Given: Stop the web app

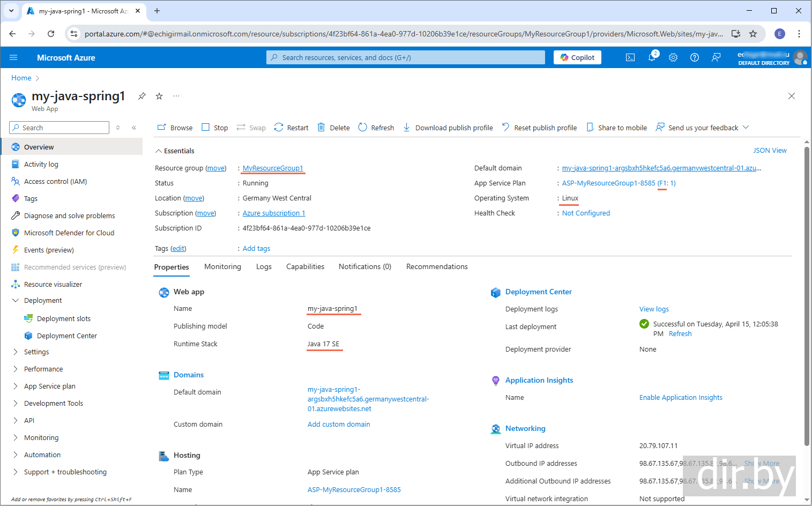Looking at the screenshot, I should click(x=214, y=128).
